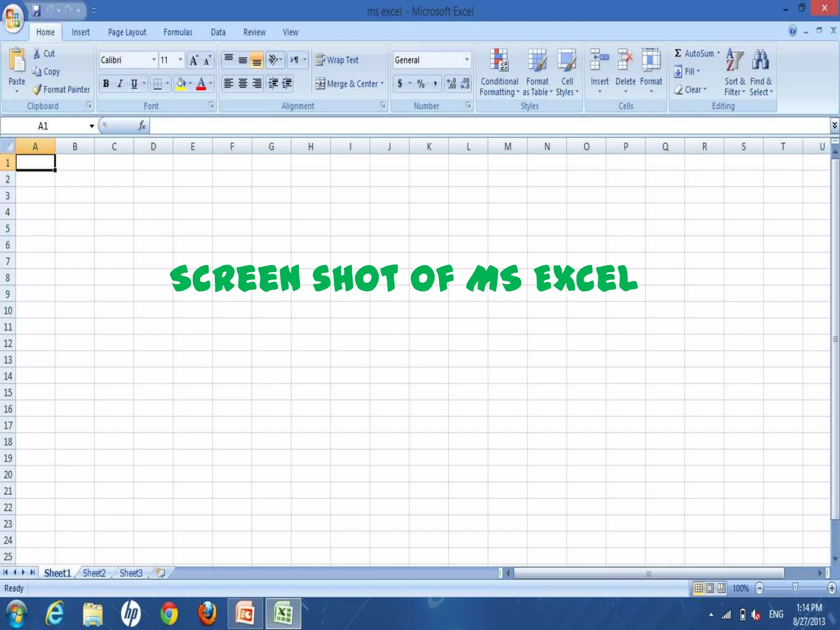Viewport: 840px width, 630px height.
Task: Toggle Underline formatting
Action: tap(134, 84)
